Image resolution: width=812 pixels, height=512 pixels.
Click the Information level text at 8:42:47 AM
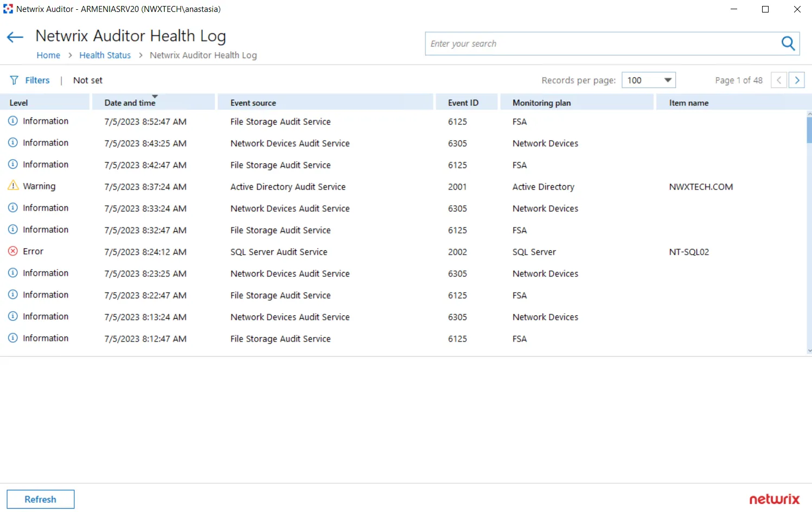pos(46,165)
